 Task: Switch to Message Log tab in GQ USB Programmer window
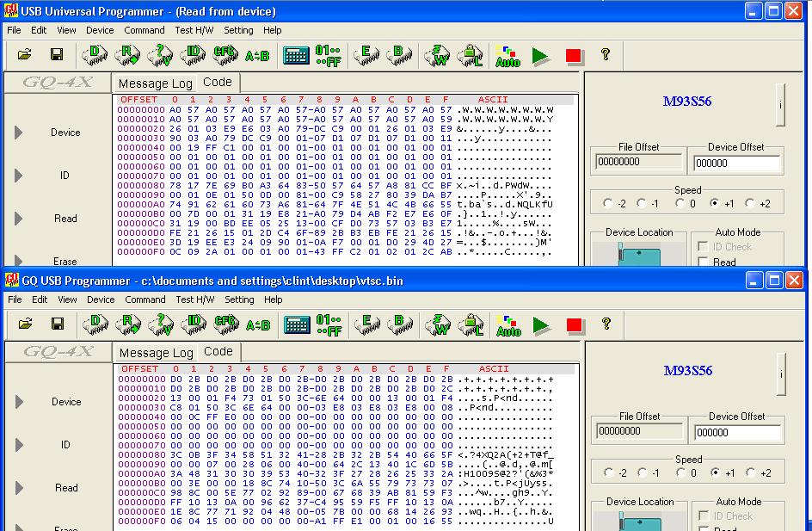(x=156, y=353)
